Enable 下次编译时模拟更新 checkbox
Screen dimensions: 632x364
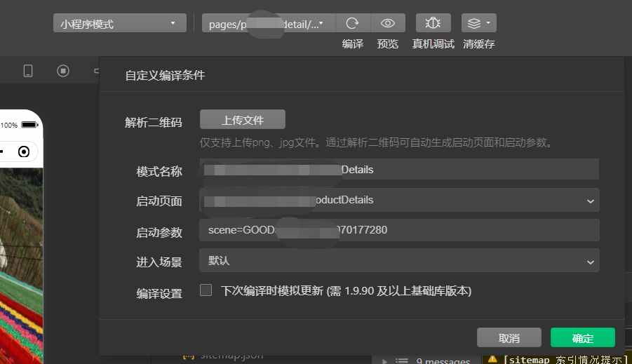pos(206,290)
